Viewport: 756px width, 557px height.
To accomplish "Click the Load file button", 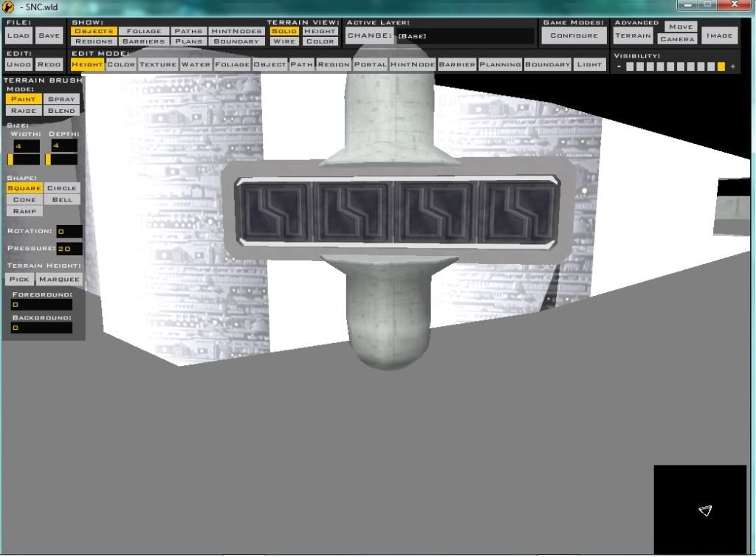I will pos(18,35).
